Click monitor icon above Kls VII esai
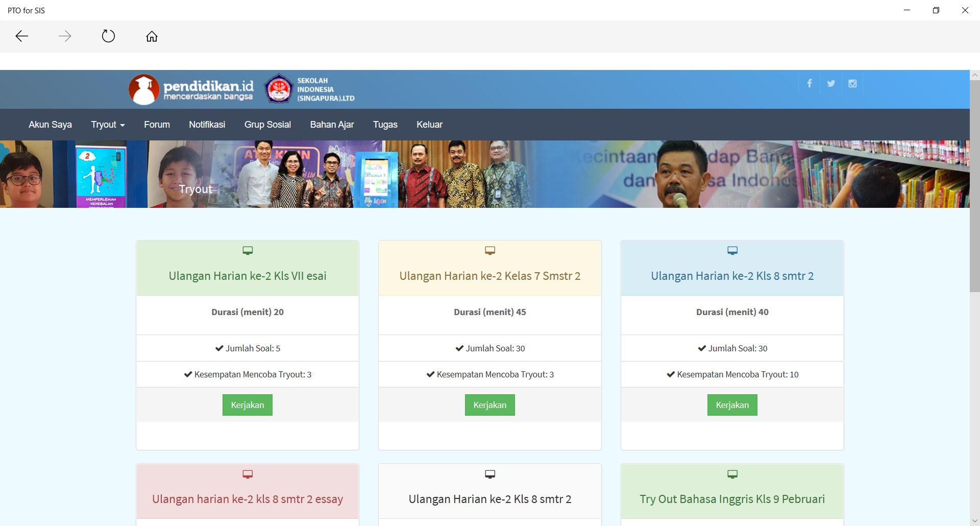 [x=248, y=250]
